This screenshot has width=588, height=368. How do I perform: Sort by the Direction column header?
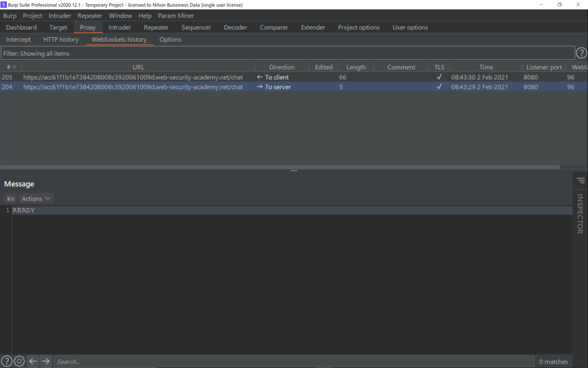282,67
